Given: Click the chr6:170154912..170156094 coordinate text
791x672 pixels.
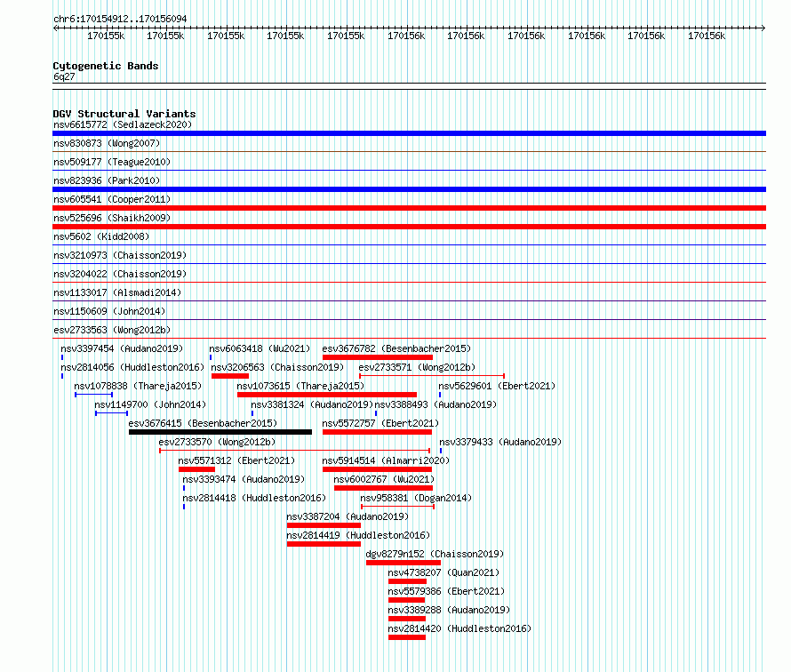Looking at the screenshot, I should (120, 19).
